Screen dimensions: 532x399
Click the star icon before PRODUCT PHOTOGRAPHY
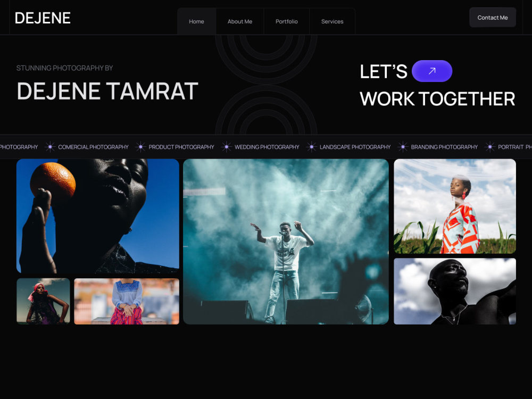(x=140, y=147)
